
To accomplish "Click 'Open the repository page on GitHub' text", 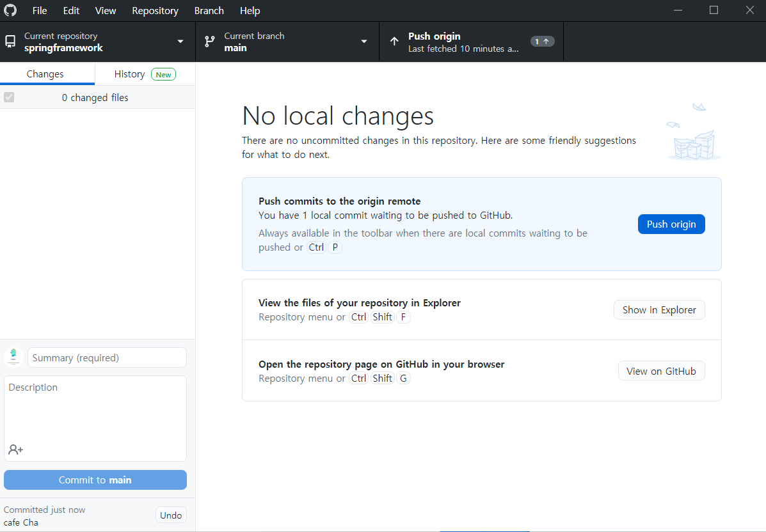I will (381, 364).
